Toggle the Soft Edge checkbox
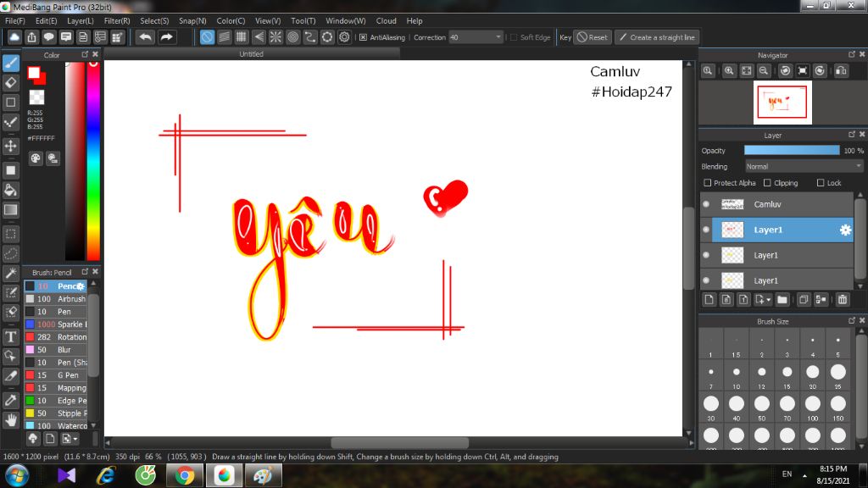This screenshot has height=488, width=868. pyautogui.click(x=514, y=37)
